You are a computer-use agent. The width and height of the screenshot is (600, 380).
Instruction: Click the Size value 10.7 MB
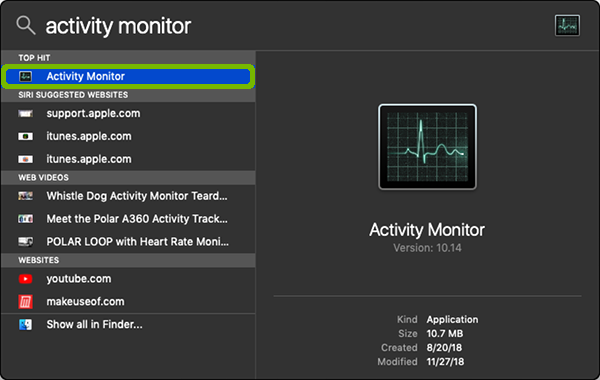(445, 334)
